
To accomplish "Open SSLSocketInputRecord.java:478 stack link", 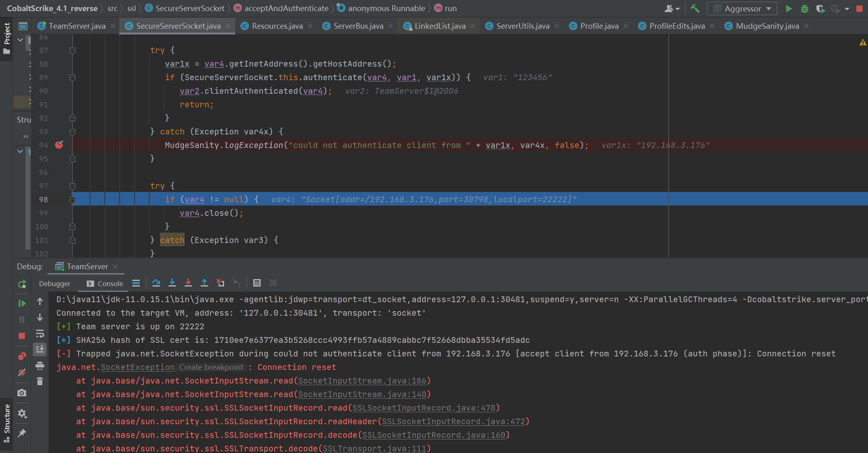I will coord(424,408).
